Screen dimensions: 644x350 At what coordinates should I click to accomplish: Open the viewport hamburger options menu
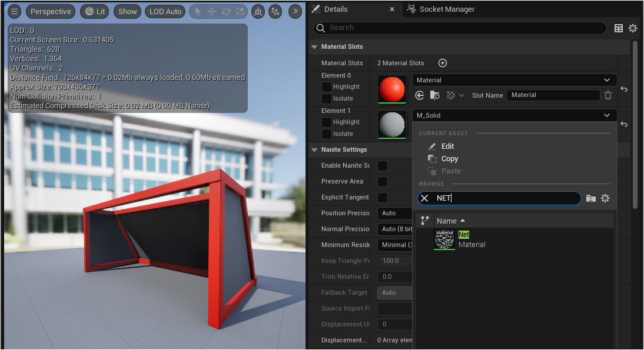[x=14, y=12]
